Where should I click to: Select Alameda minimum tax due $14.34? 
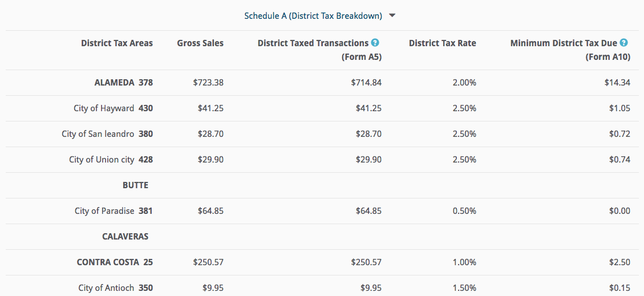point(617,83)
